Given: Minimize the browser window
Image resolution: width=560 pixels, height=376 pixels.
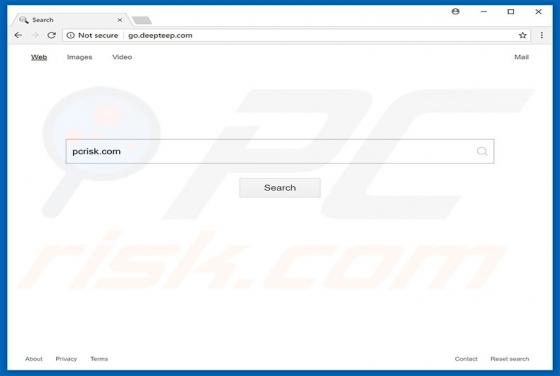Looking at the screenshot, I should pyautogui.click(x=484, y=11).
